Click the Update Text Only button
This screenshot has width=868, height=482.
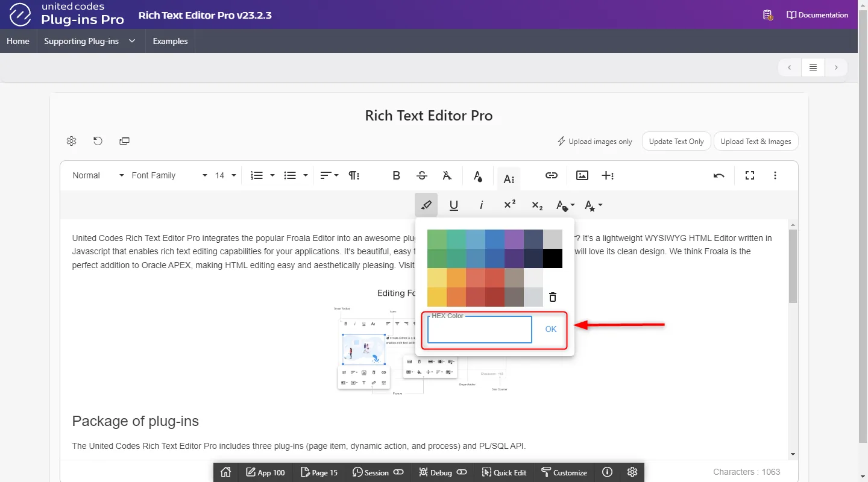pos(676,142)
